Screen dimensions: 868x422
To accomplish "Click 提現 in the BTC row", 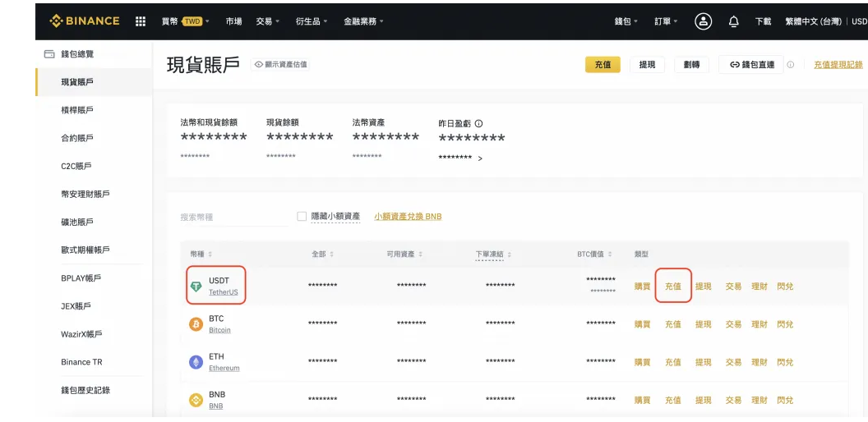I will [703, 324].
